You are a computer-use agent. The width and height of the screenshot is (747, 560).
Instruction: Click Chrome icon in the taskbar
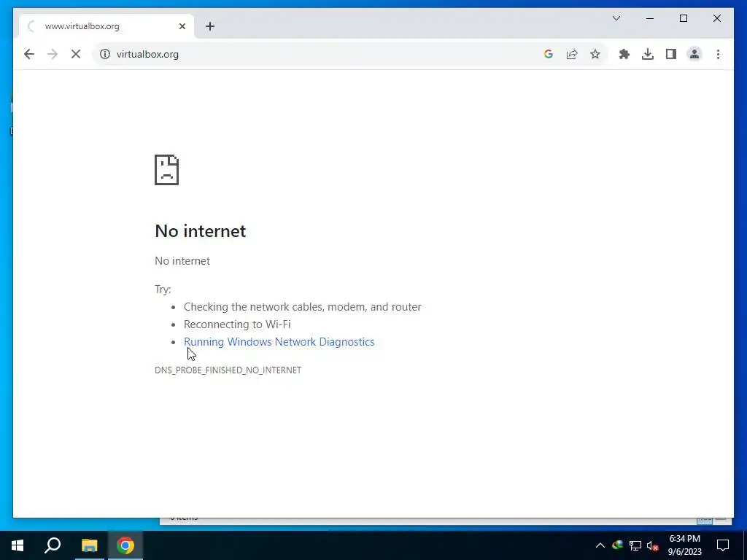coord(125,545)
